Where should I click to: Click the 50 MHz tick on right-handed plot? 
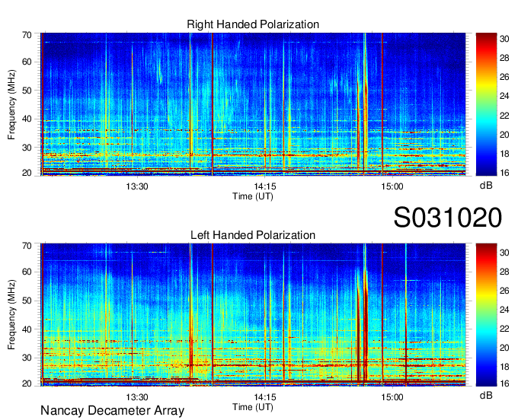tap(27, 91)
